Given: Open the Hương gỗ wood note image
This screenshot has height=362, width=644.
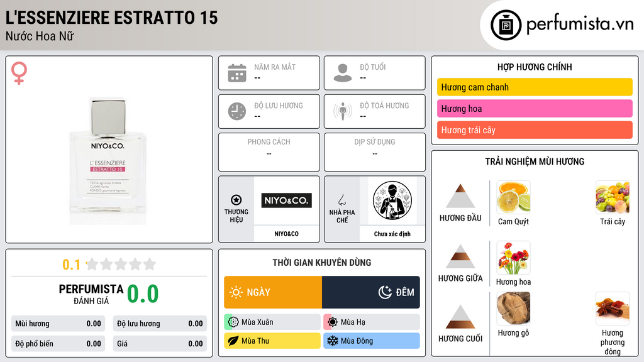Looking at the screenshot, I should click(513, 309).
